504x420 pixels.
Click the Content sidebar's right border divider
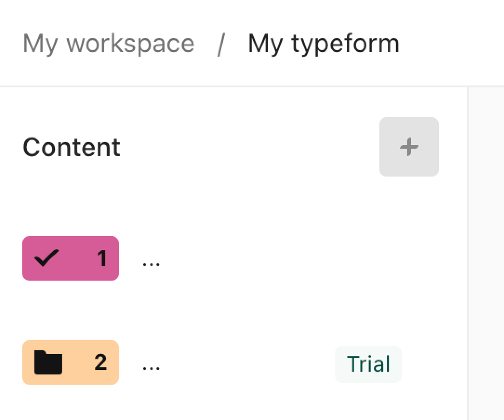467,253
